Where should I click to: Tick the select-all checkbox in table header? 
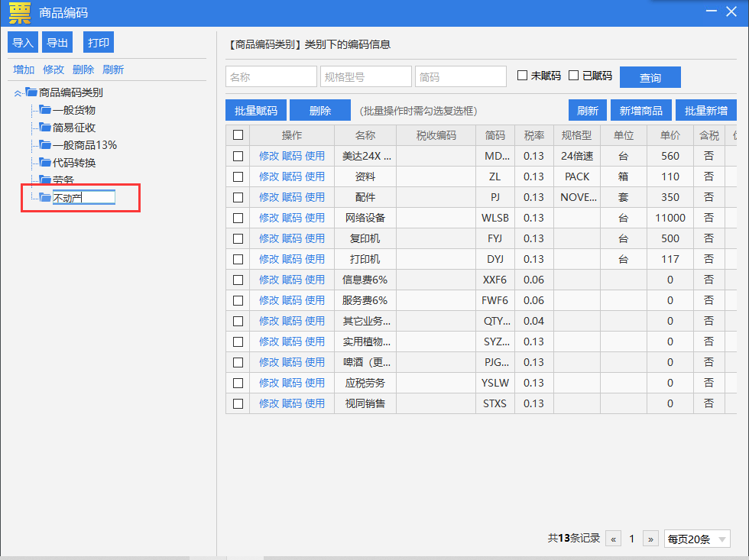[238, 135]
